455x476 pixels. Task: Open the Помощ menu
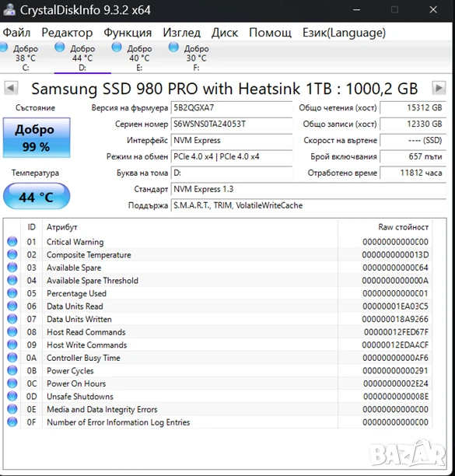pyautogui.click(x=270, y=33)
